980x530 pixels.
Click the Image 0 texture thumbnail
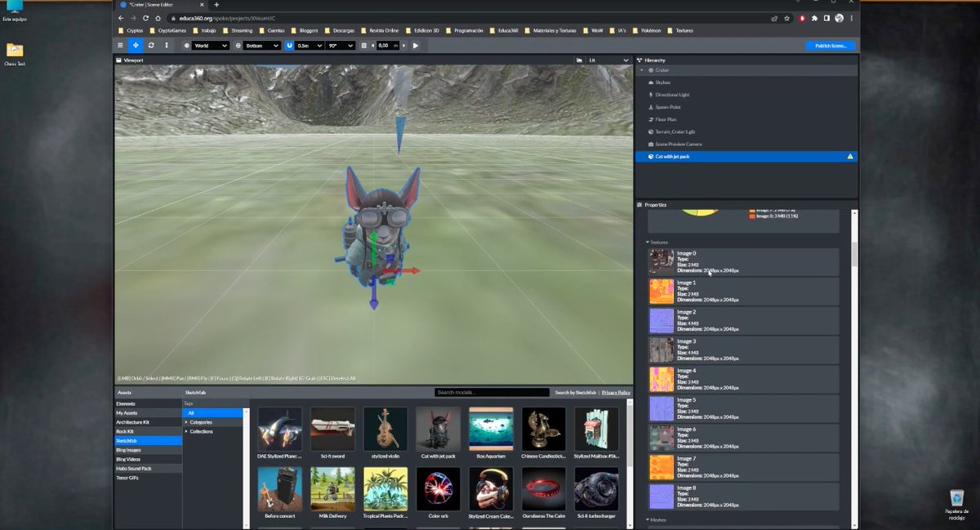coord(661,262)
